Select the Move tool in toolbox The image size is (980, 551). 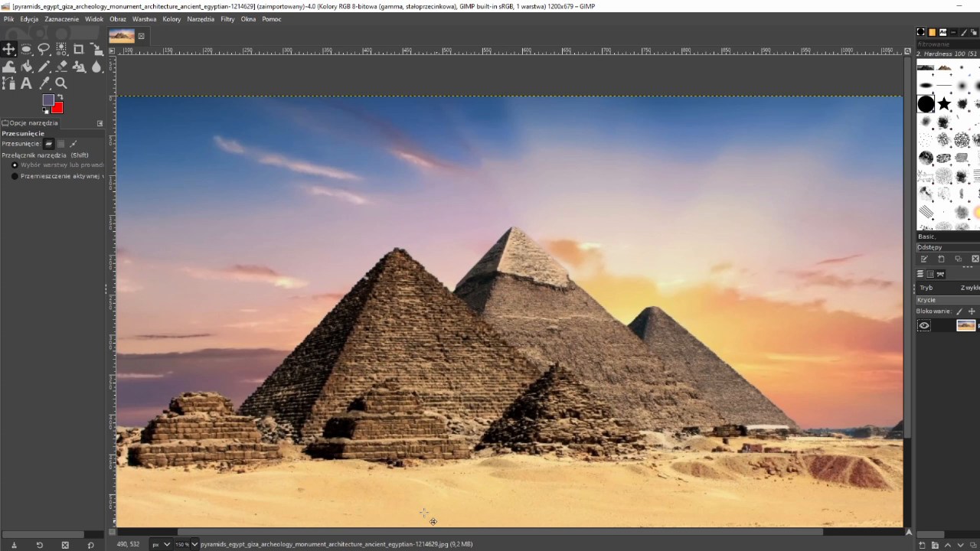[x=8, y=49]
